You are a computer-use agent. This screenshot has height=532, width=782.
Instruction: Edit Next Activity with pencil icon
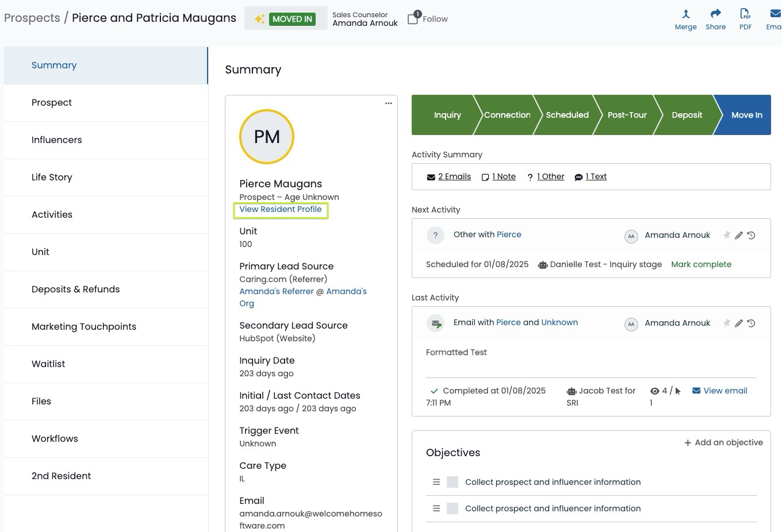point(739,235)
